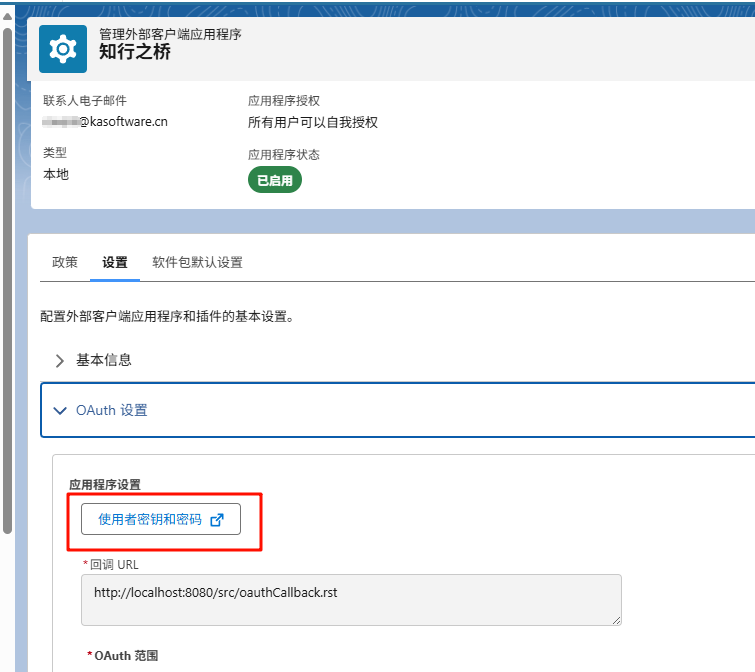This screenshot has height=672, width=755.
Task: Click the 已启用 status badge
Action: [275, 181]
